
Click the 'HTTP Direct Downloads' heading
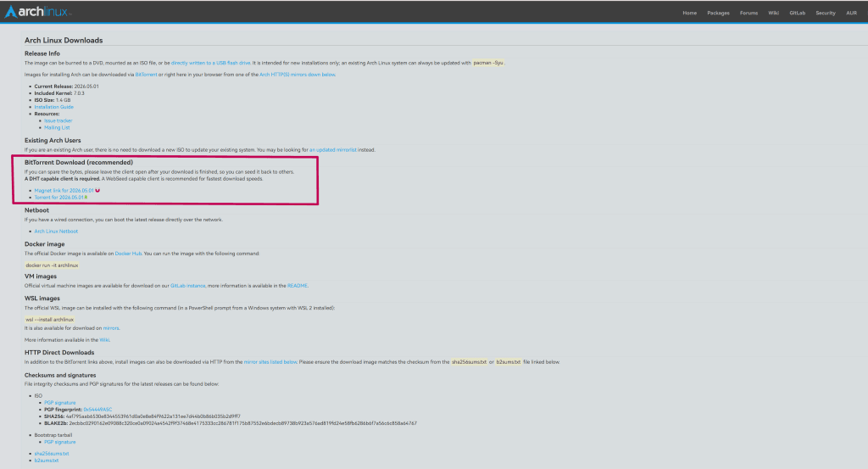[x=59, y=352]
